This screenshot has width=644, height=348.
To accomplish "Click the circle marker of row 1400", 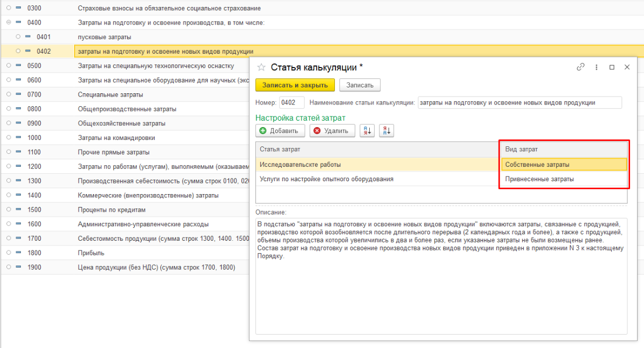I will click(x=8, y=195).
